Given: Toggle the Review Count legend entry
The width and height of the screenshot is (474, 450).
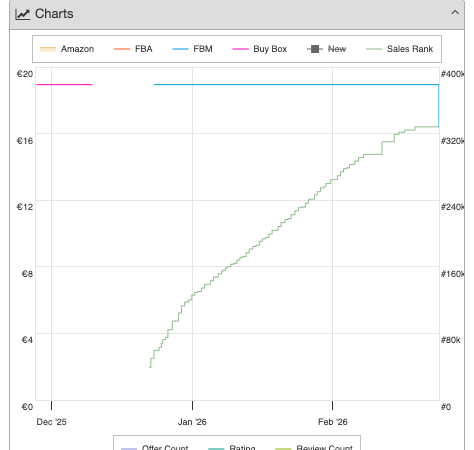Looking at the screenshot, I should click(314, 447).
